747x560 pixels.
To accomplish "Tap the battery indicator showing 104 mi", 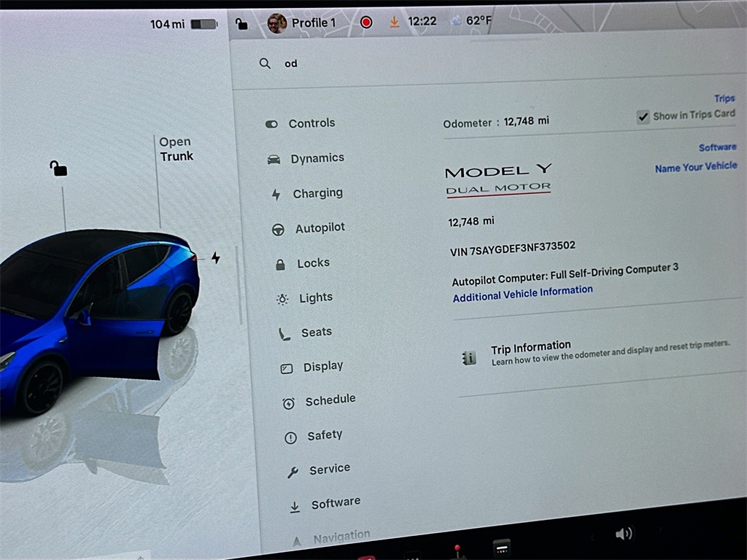I will (x=205, y=23).
